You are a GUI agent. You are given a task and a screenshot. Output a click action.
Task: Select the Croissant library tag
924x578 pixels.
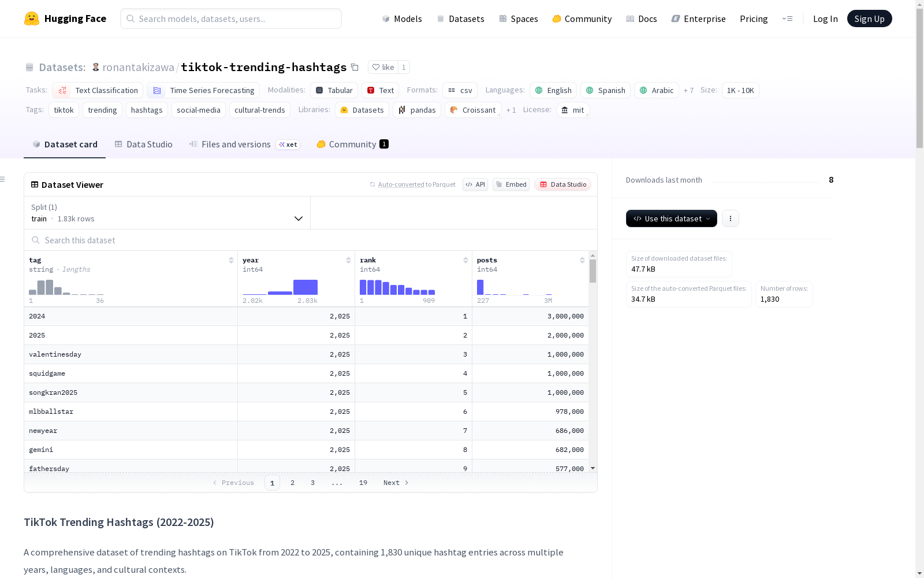pos(473,110)
